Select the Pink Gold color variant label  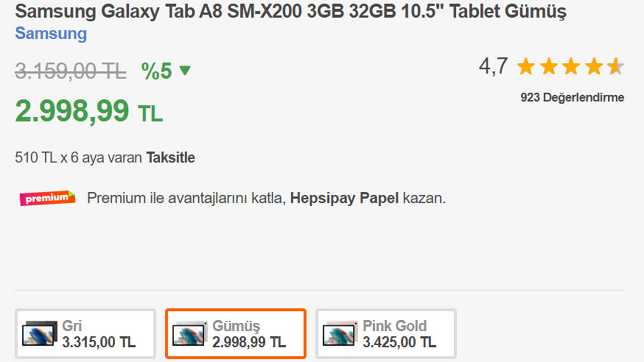(394, 326)
